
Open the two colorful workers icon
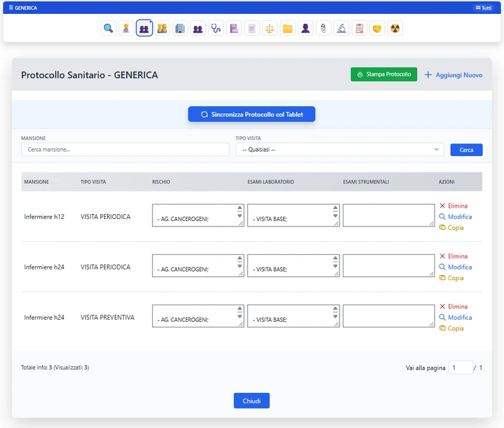(162, 28)
